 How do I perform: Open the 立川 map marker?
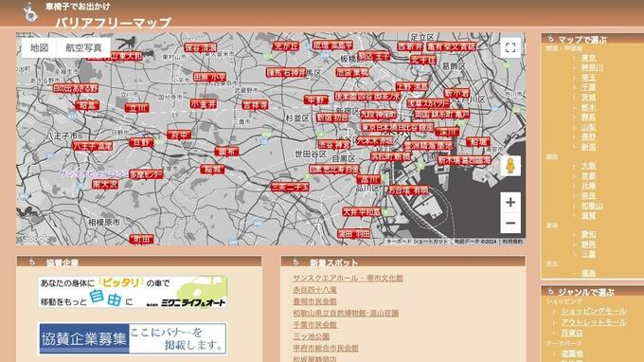point(136,108)
